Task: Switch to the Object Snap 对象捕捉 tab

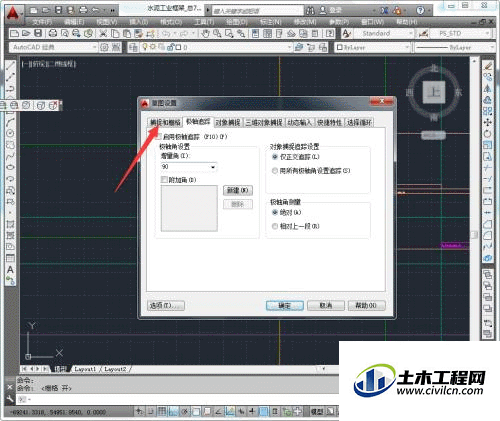Action: (x=228, y=122)
